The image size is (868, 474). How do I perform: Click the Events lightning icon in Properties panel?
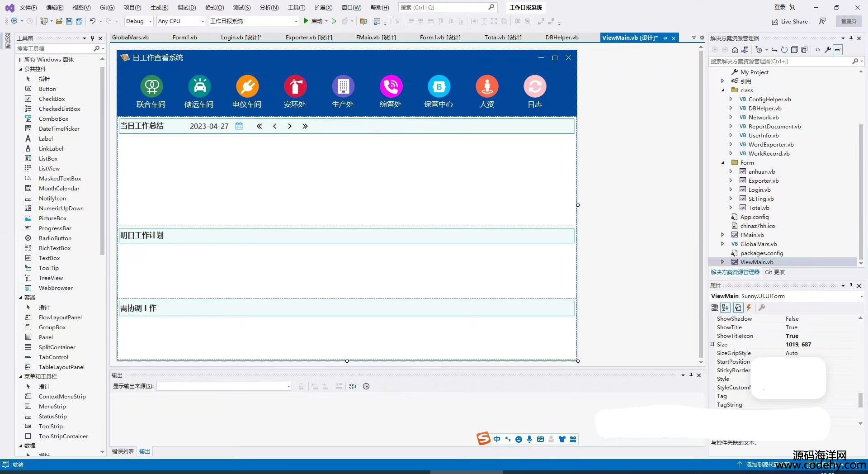click(x=749, y=308)
